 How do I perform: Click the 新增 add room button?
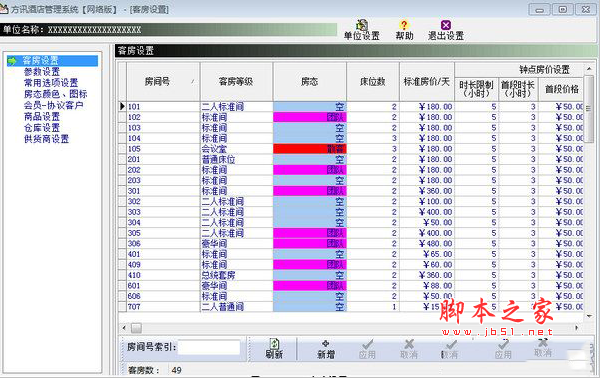point(326,349)
